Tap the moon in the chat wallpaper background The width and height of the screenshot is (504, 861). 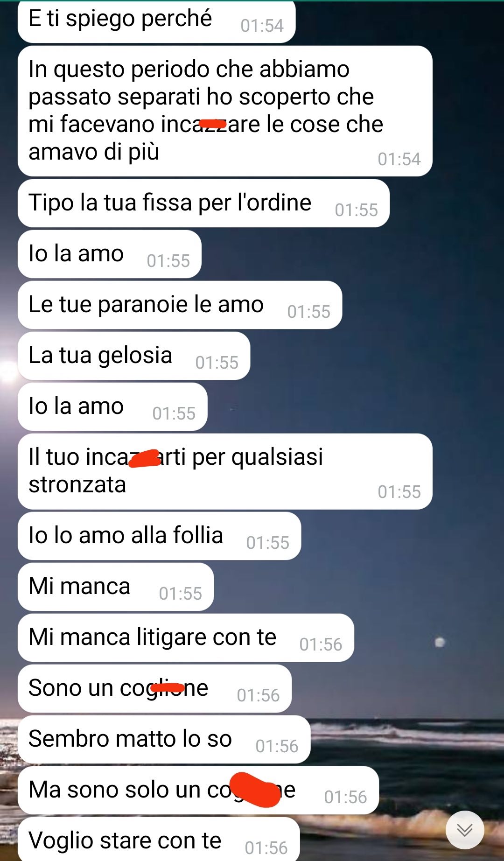coord(440,643)
